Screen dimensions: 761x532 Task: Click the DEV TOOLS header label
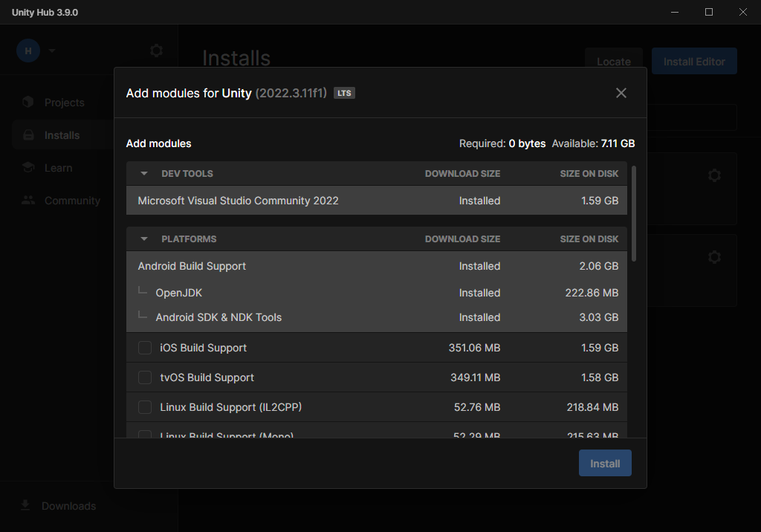(187, 173)
